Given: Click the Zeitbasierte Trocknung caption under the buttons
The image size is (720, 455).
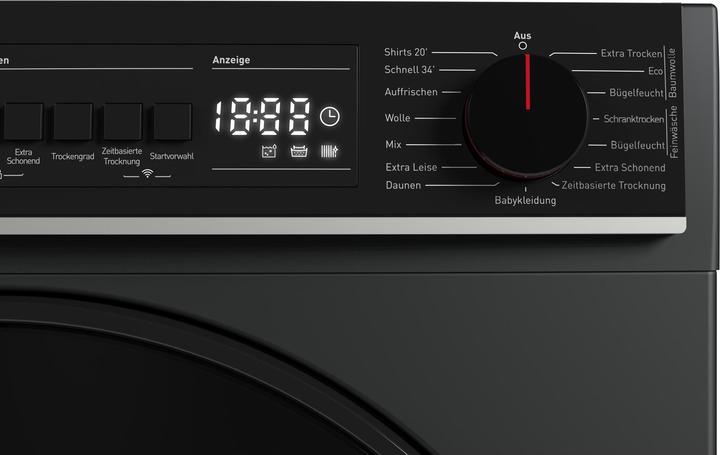Looking at the screenshot, I should 122,156.
